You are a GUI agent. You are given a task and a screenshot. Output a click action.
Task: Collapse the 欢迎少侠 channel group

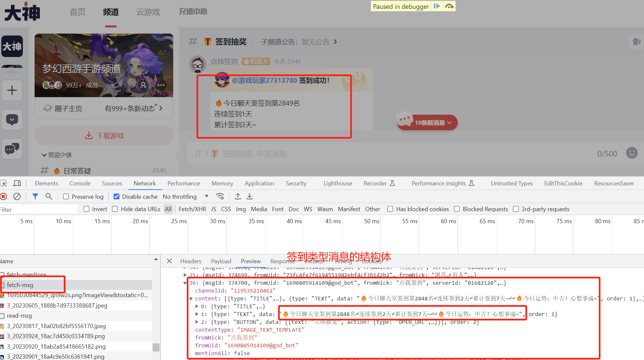[x=44, y=155]
